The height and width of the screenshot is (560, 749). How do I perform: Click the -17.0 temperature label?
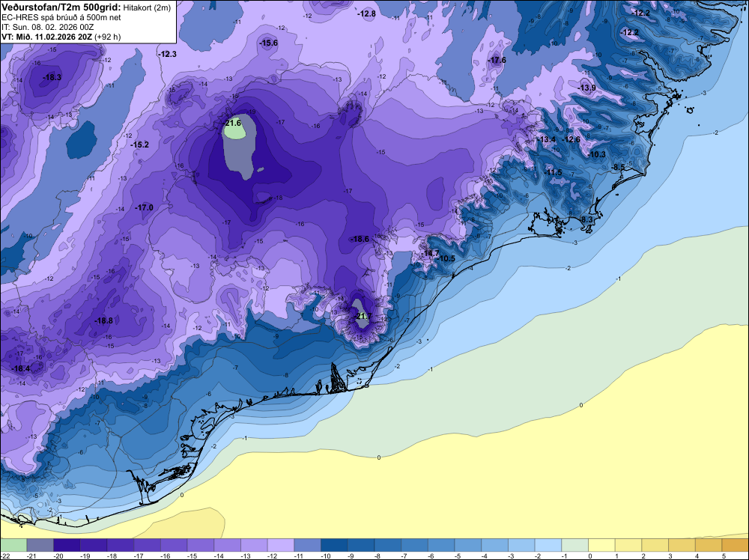tap(145, 207)
